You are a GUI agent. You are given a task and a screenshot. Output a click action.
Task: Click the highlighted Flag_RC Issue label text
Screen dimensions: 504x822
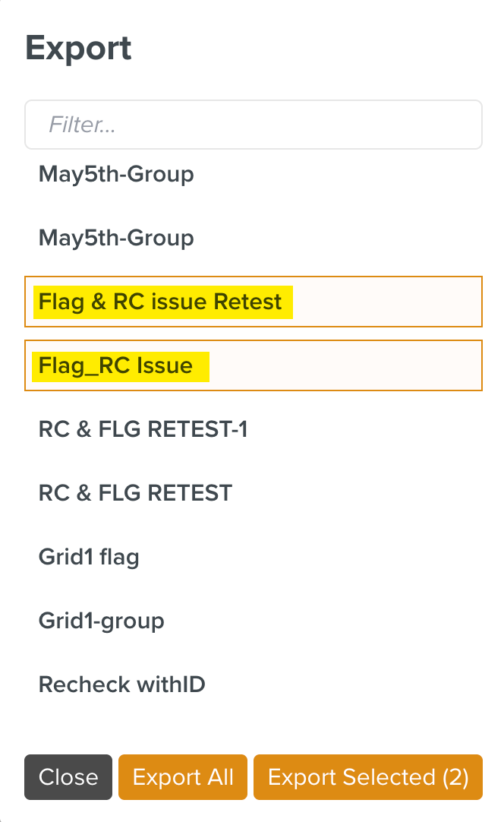tap(121, 365)
